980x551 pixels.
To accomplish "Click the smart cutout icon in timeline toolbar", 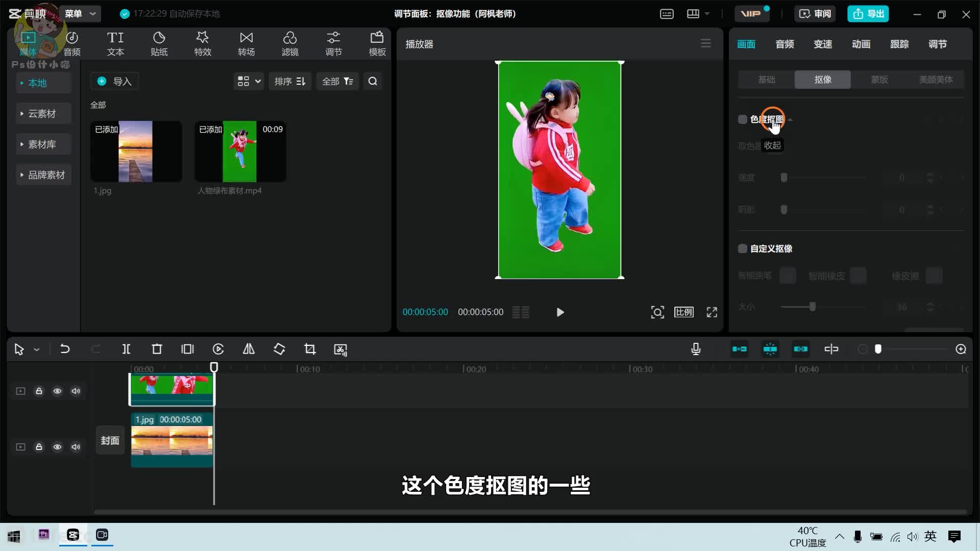I will click(340, 349).
